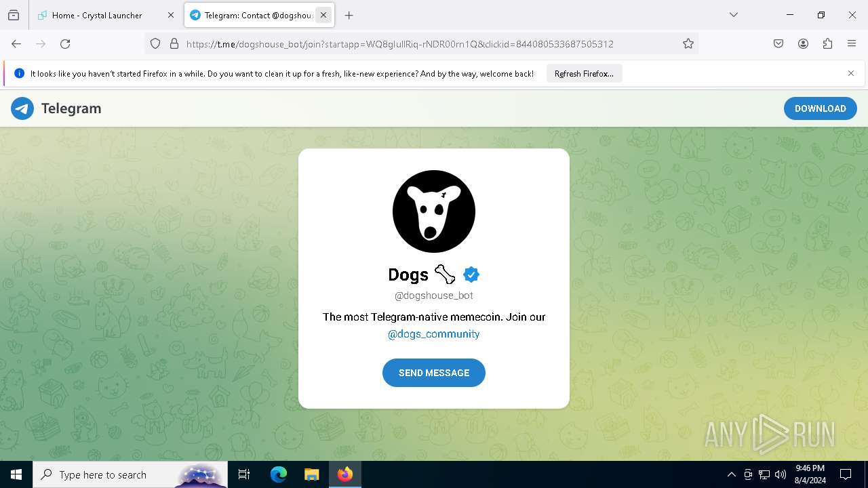
Task: Open the notification center icon
Action: pyautogui.click(x=846, y=474)
